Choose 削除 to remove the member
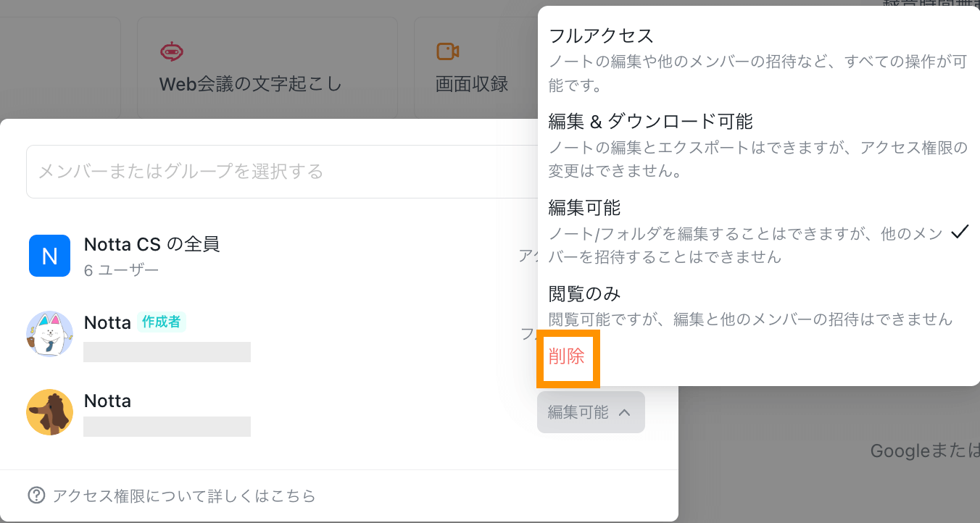 [x=566, y=356]
